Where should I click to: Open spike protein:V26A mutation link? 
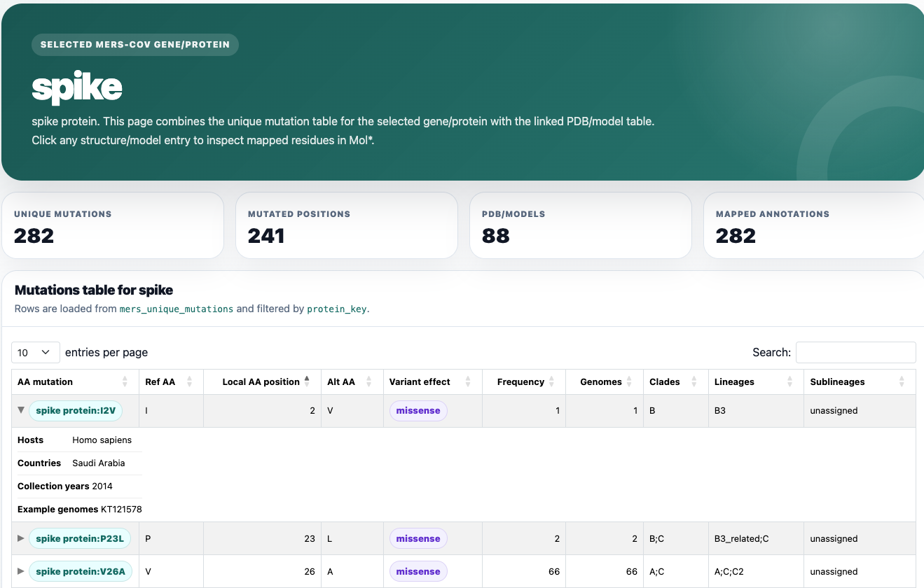tap(81, 571)
